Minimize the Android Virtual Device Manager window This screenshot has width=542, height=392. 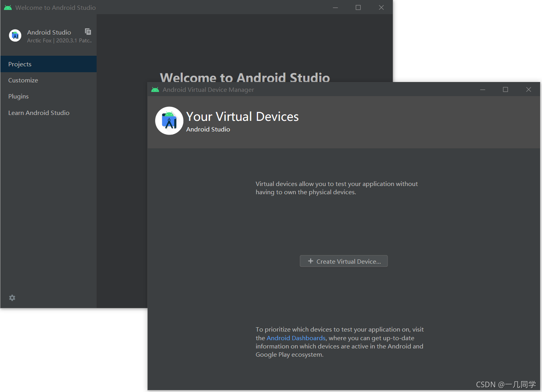click(x=483, y=89)
